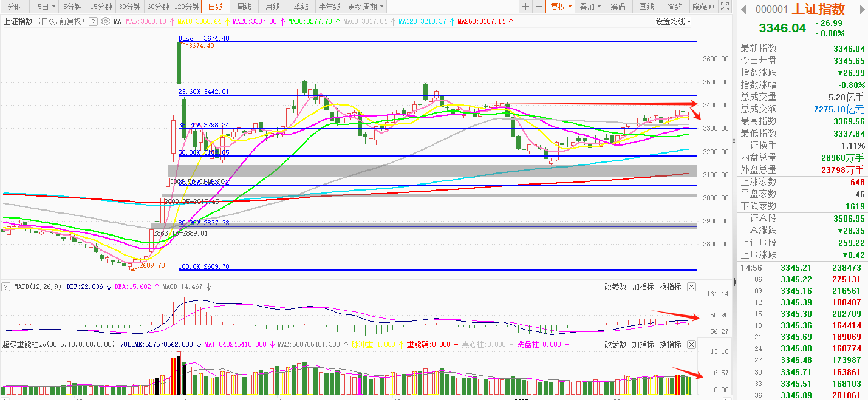
Task: Open the 5日 dropdown arrow
Action: pyautogui.click(x=53, y=7)
